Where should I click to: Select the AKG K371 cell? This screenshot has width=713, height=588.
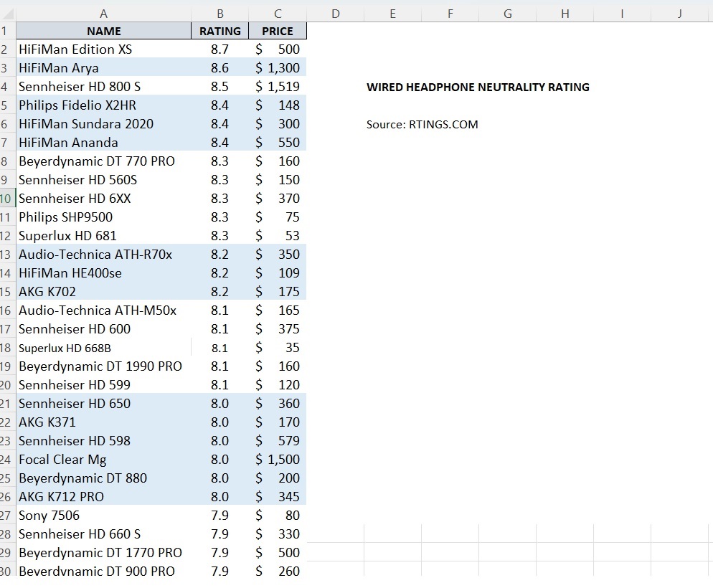tap(104, 422)
